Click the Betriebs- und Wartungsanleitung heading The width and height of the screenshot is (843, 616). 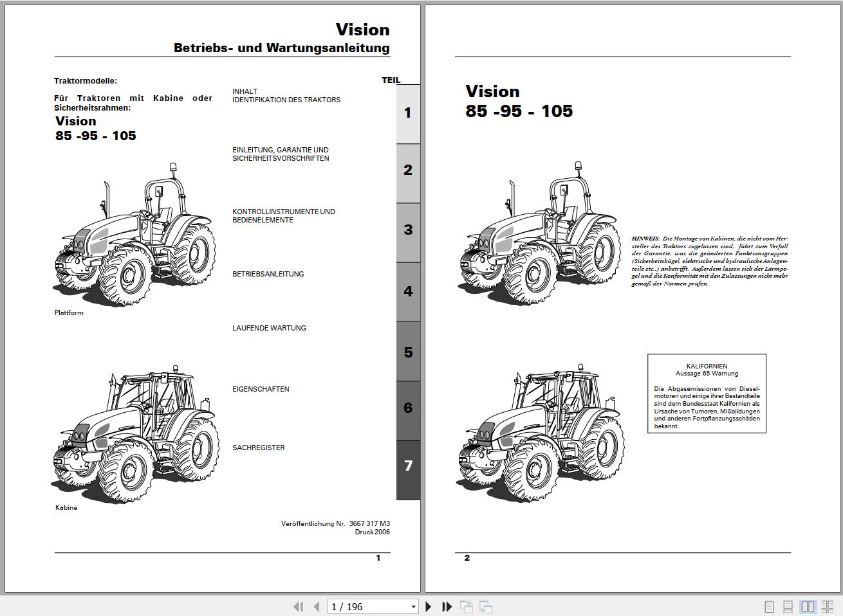282,48
